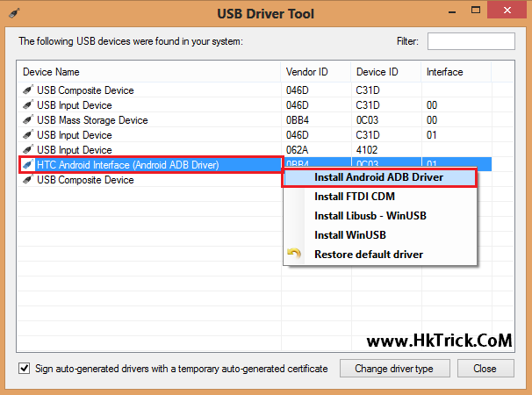Focus the Filter input field
This screenshot has height=395, width=532.
click(471, 41)
